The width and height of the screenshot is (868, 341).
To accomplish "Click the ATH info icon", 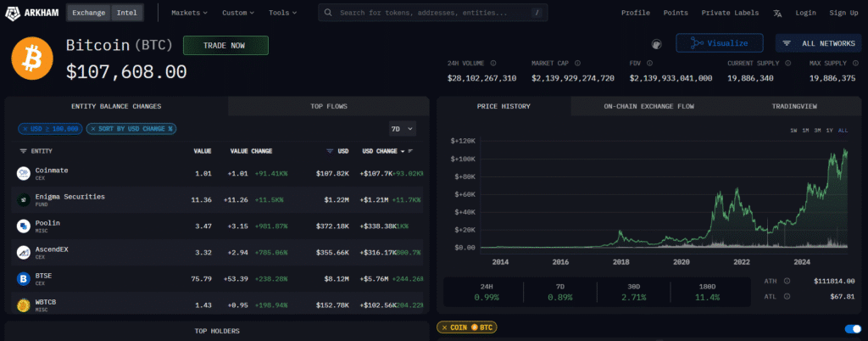I will tap(787, 282).
